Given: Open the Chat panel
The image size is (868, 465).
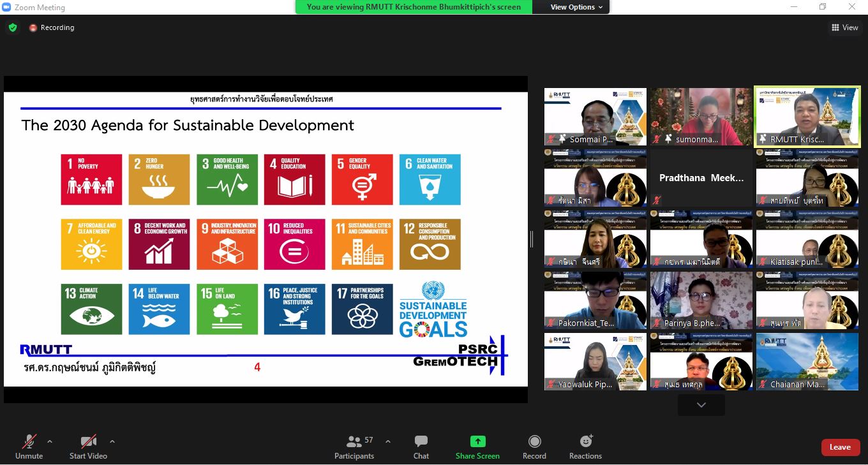Looking at the screenshot, I should 421,447.
